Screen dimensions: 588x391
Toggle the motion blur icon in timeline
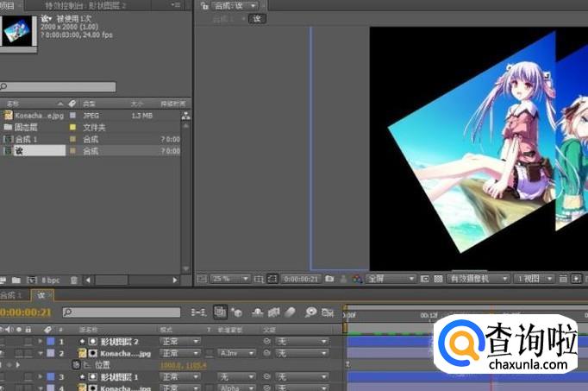pos(290,312)
